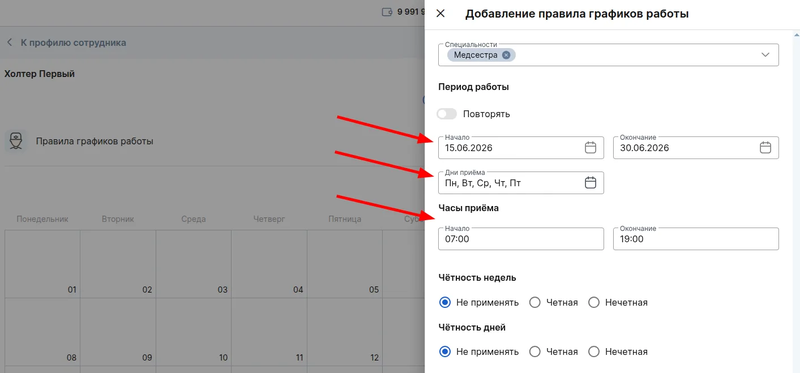
Task: Select calendar day cell 01
Action: tap(43, 264)
